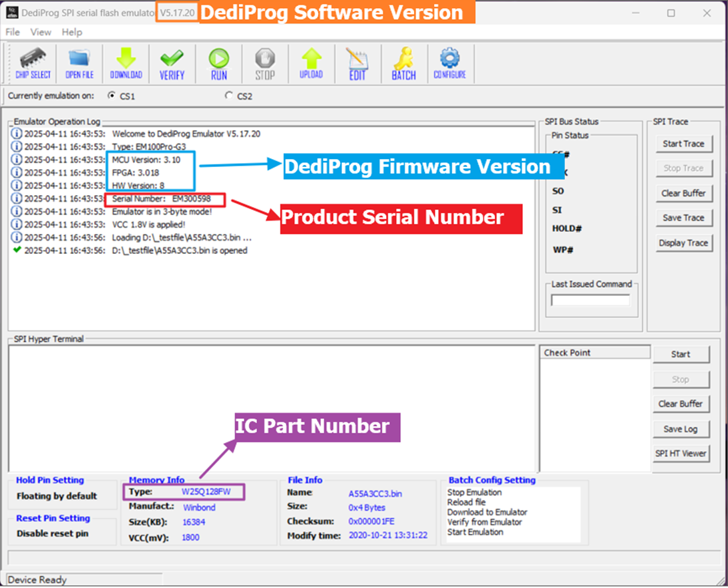Click the 1800 VCC(mV) value
Viewport: 728px width, 588px height.
190,538
